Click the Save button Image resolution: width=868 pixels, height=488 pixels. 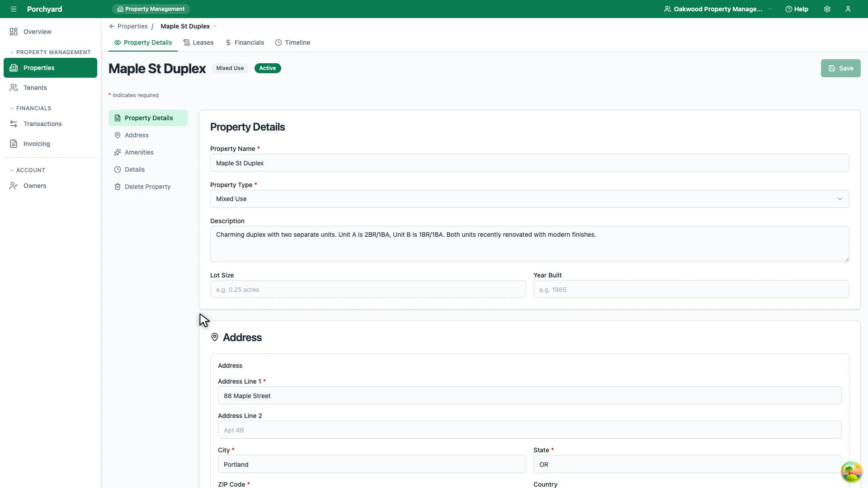(x=840, y=68)
